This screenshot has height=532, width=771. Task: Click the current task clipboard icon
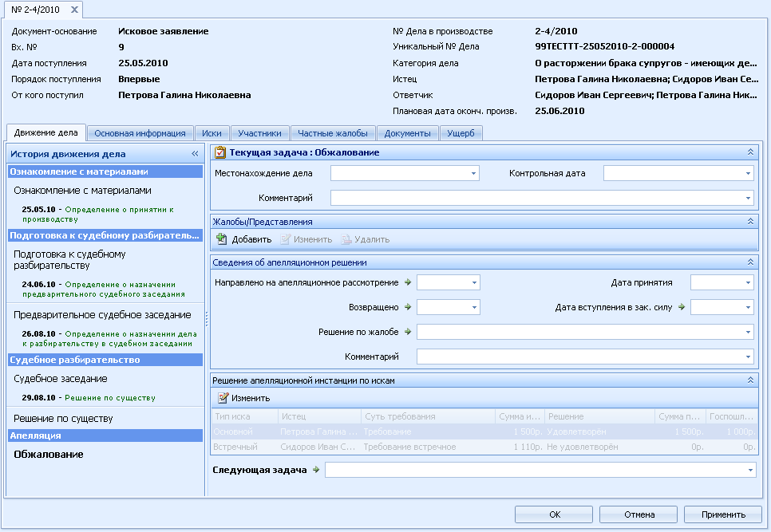tap(219, 153)
